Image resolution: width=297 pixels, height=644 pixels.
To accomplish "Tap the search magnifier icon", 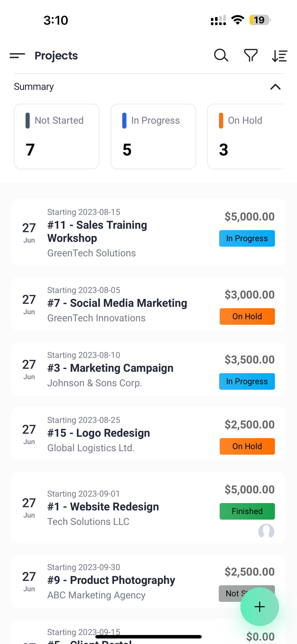I will pyautogui.click(x=221, y=55).
